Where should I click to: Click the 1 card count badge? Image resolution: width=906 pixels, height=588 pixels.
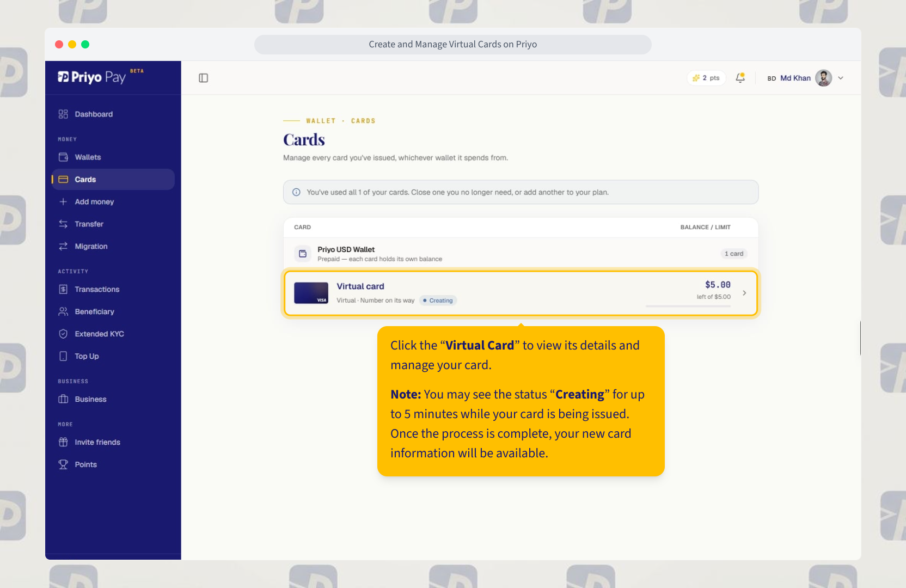pyautogui.click(x=734, y=254)
